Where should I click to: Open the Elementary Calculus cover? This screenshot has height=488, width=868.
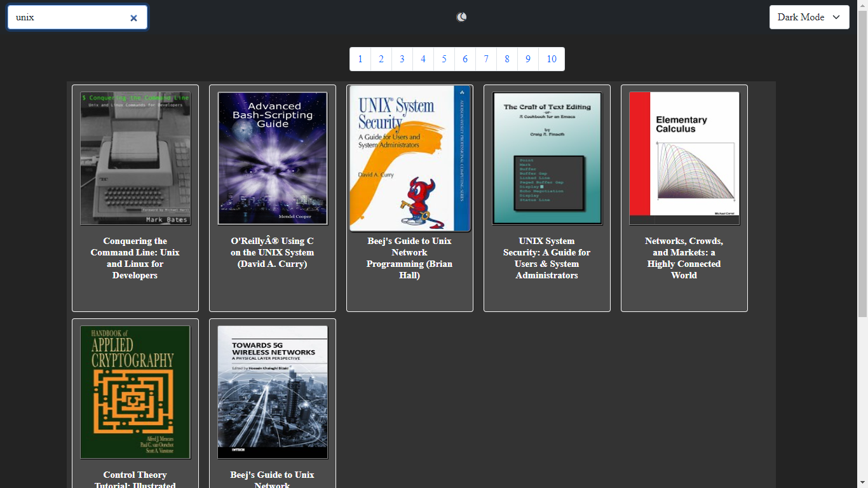[x=684, y=158]
